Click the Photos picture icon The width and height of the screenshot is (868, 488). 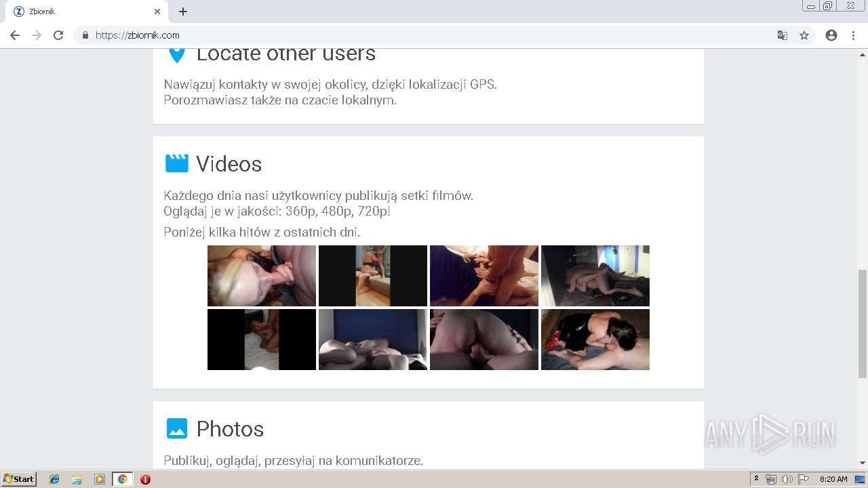pyautogui.click(x=177, y=428)
